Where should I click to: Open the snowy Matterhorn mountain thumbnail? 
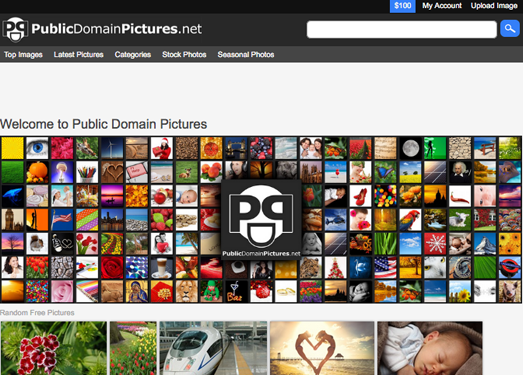485,244
